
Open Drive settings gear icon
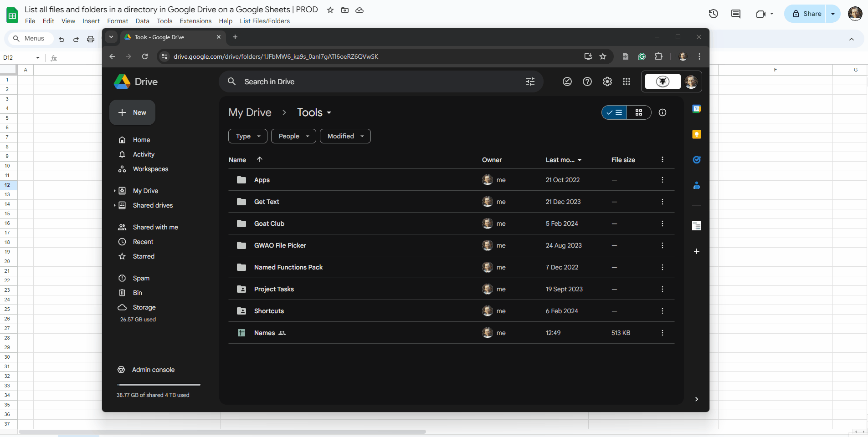tap(607, 81)
